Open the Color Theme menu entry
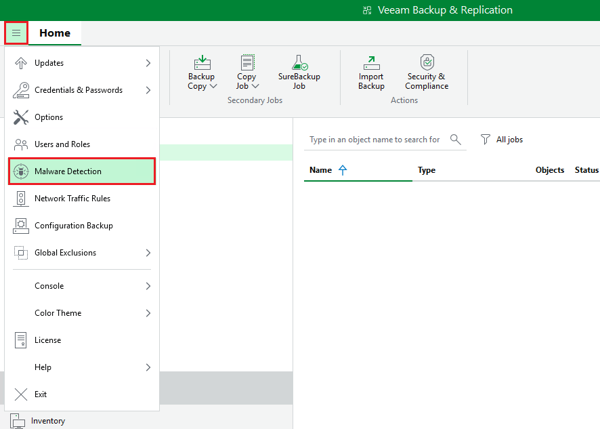This screenshot has height=429, width=600. tap(82, 313)
